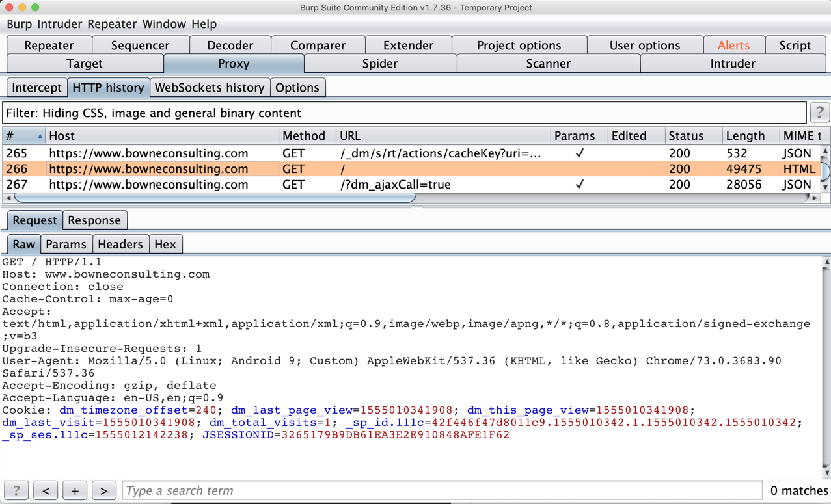Click the plus button beside search

pos(75,490)
